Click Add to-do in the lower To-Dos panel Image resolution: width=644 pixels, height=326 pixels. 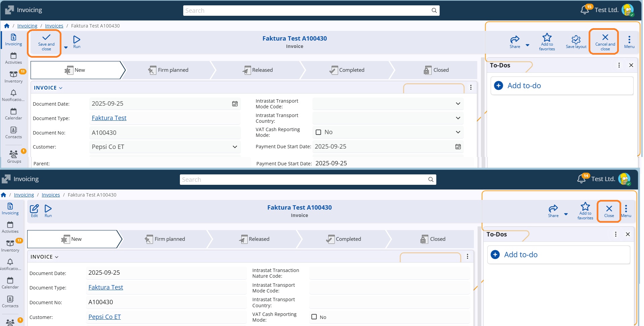pos(559,255)
